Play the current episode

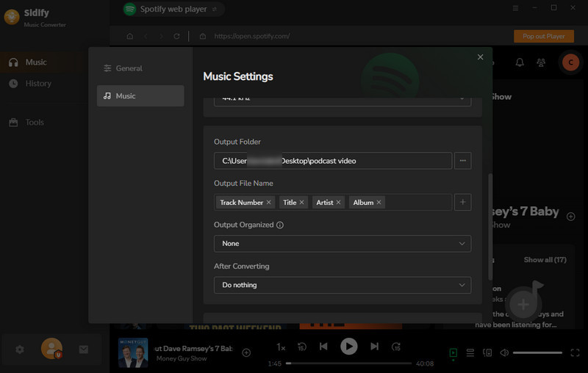tap(348, 347)
